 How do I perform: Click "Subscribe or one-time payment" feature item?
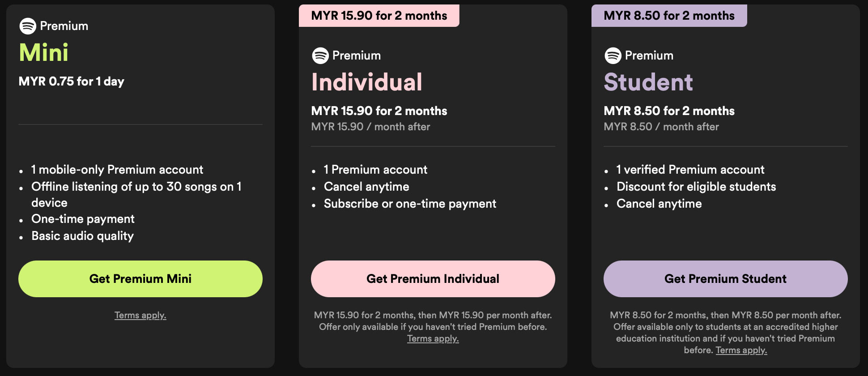pyautogui.click(x=410, y=204)
